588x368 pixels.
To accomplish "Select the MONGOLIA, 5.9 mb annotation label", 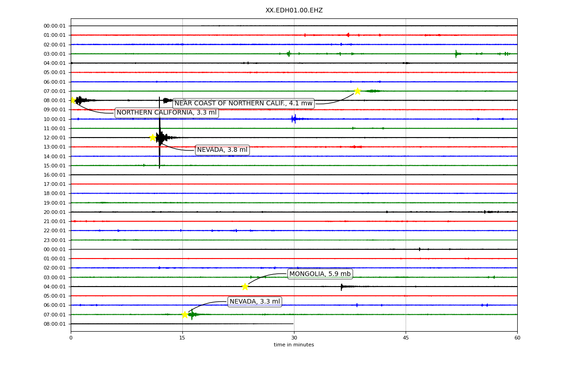I will click(320, 274).
